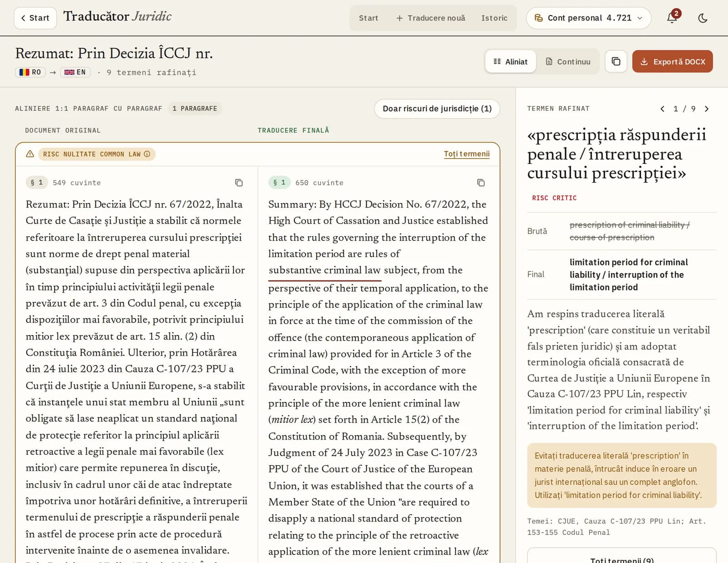This screenshot has height=563, width=728.
Task: Click the Start back button
Action: point(35,18)
